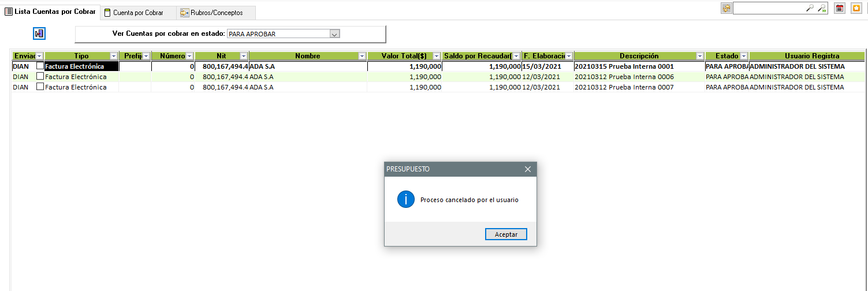Click the refresh arrows icon beside search box
868x291 pixels.
(x=727, y=8)
